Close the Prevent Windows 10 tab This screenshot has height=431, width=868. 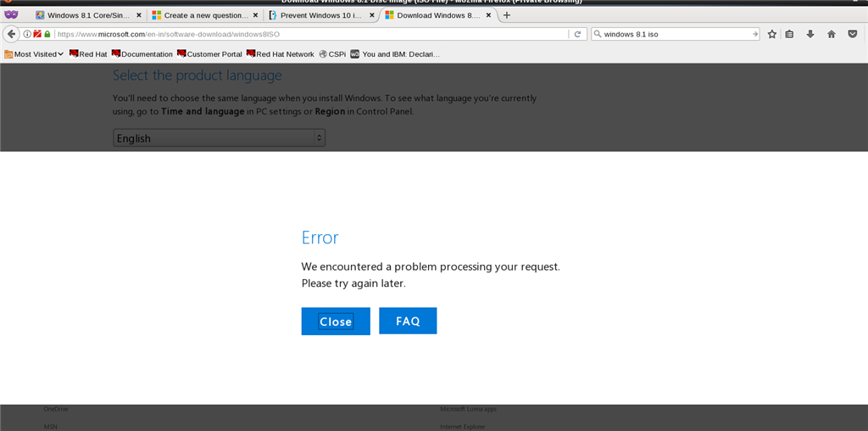[372, 15]
